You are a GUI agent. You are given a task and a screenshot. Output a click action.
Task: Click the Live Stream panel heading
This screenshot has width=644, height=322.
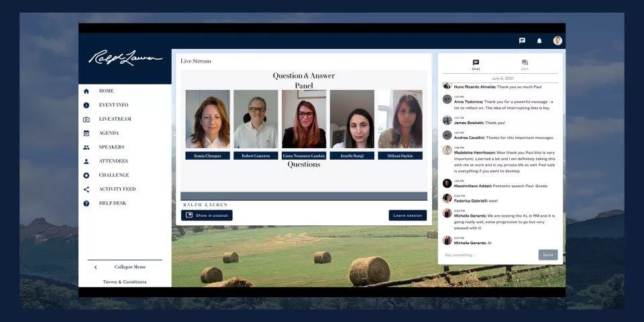coord(196,61)
